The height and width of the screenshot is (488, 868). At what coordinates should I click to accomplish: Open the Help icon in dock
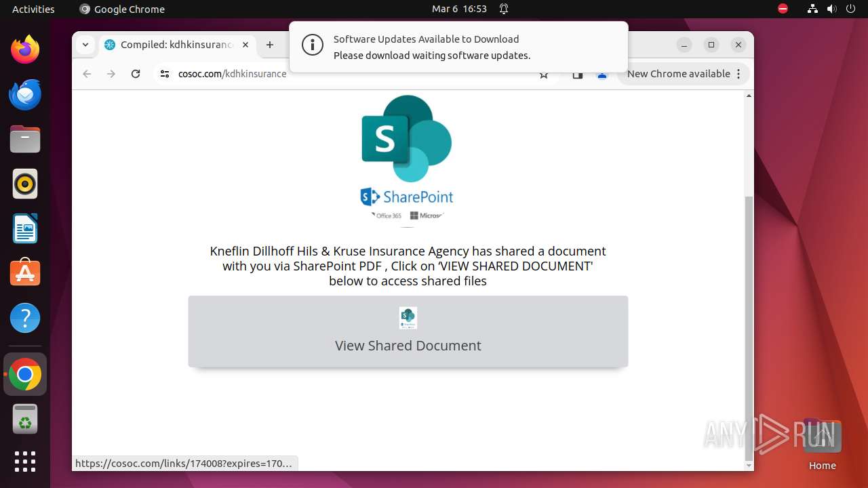point(25,318)
